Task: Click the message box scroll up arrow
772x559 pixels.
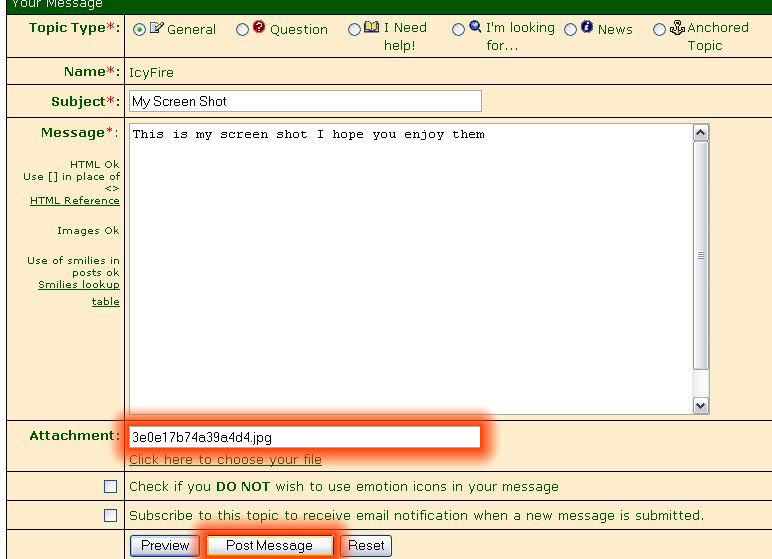Action: pos(701,133)
